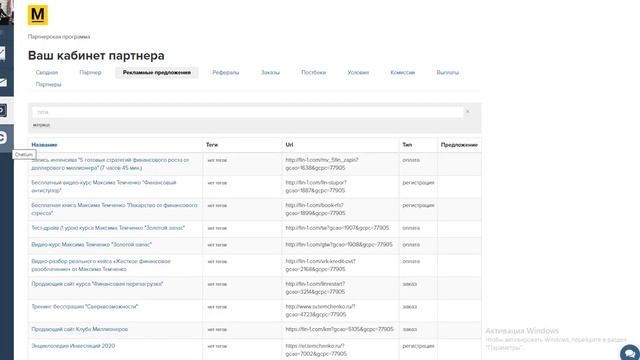Click the Партнерская программа breadcrumb
This screenshot has width=640, height=360.
[59, 37]
